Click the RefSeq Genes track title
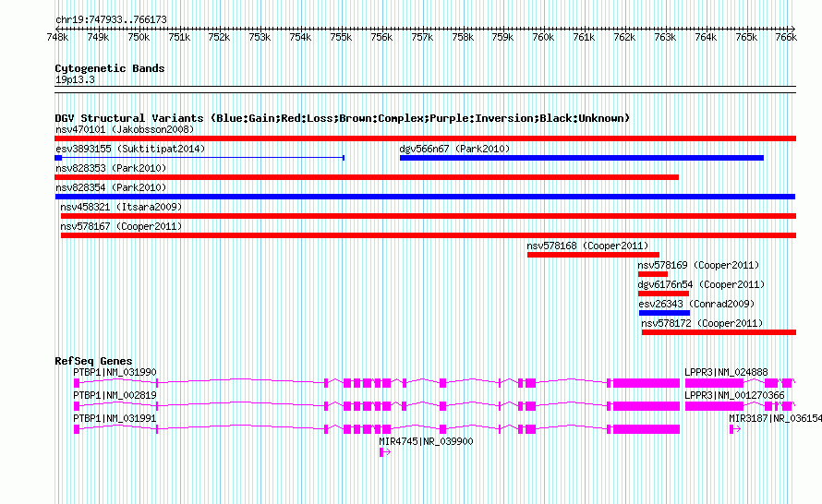The width and height of the screenshot is (822, 504). [x=93, y=361]
